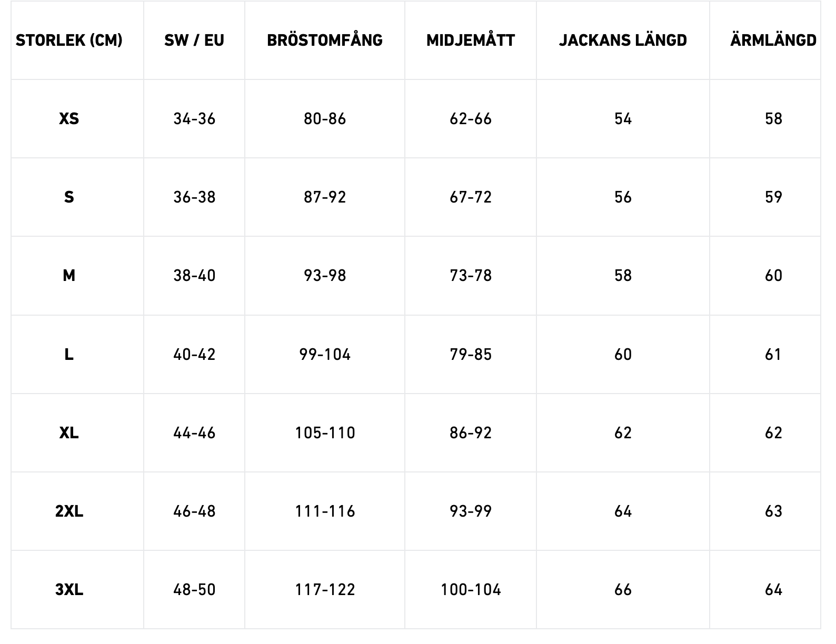This screenshot has height=644, width=836.
Task: Select the SW / EU column header
Action: (194, 40)
